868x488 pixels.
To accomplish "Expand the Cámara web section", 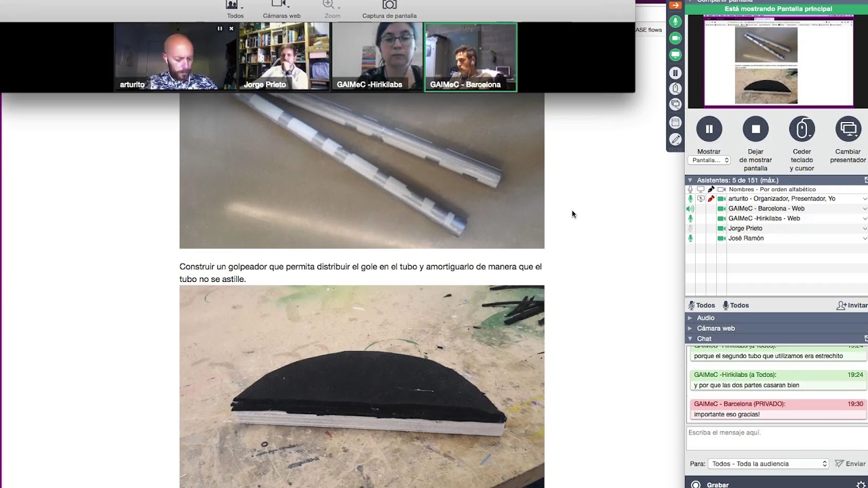I will pos(690,328).
